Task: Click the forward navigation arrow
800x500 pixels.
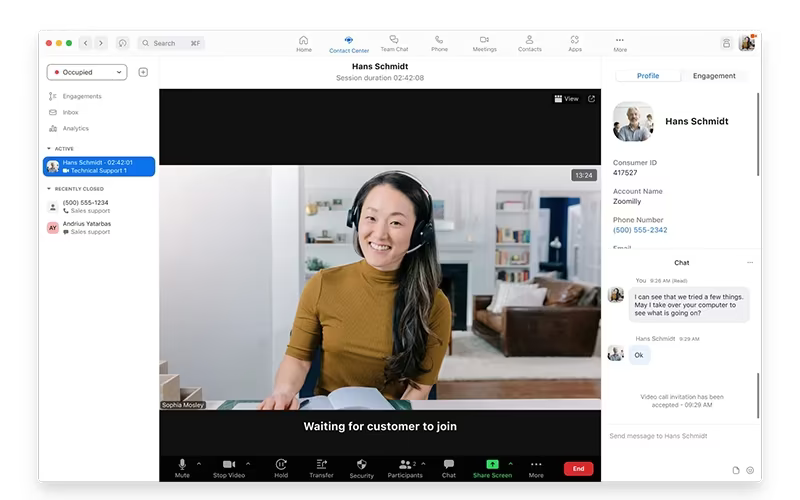Action: pyautogui.click(x=101, y=43)
